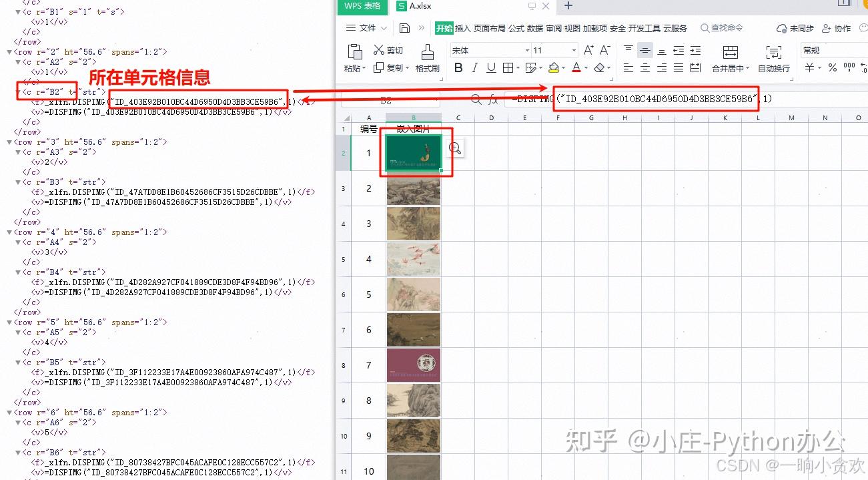Select the embedded image in cell B2
Viewport: 868px width, 480px height.
tap(414, 152)
